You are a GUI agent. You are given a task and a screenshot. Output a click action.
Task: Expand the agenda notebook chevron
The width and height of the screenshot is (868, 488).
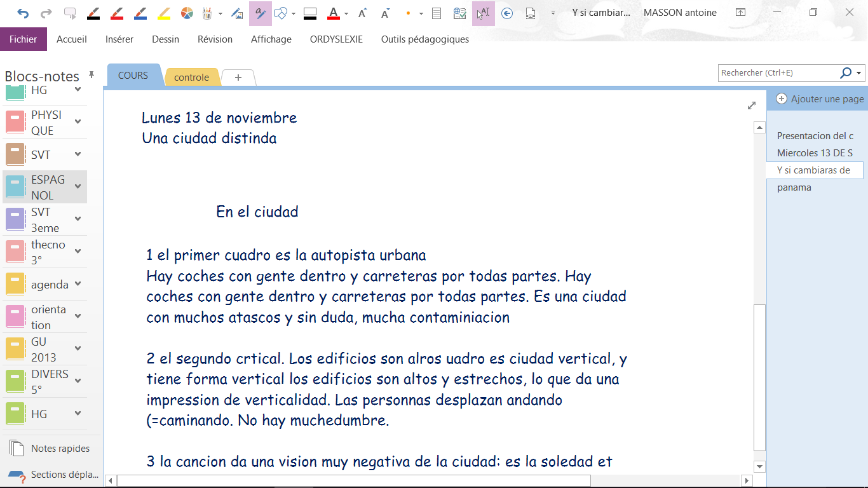(x=78, y=284)
